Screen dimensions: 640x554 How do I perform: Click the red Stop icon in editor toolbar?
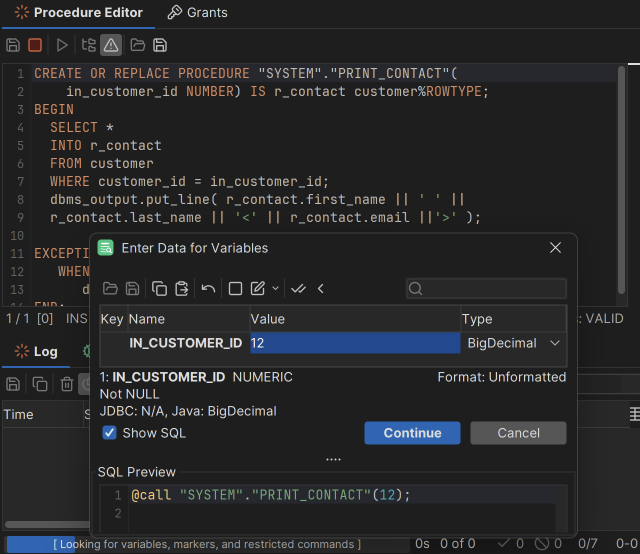[x=35, y=45]
